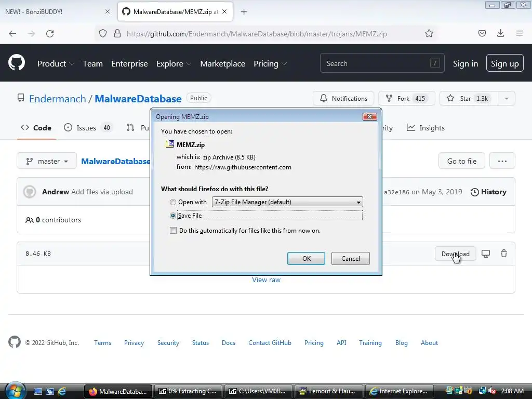Switch to Internet Explorer taskbar window
Screen dimensions: 532x399
point(400,391)
